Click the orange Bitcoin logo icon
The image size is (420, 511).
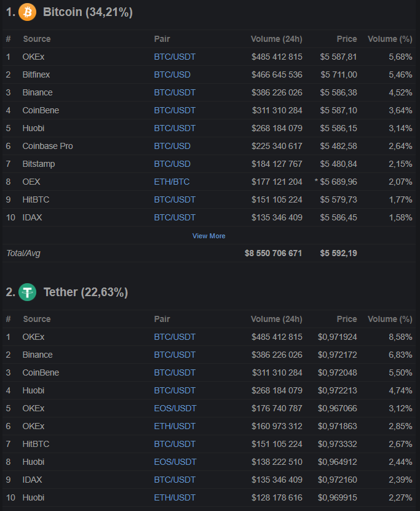(28, 12)
